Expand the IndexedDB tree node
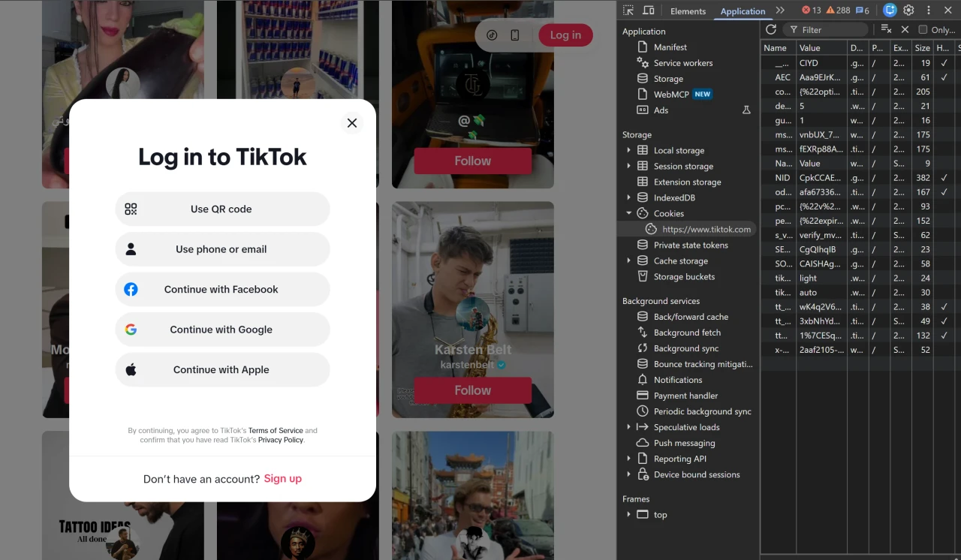Image resolution: width=961 pixels, height=560 pixels. [x=628, y=197]
